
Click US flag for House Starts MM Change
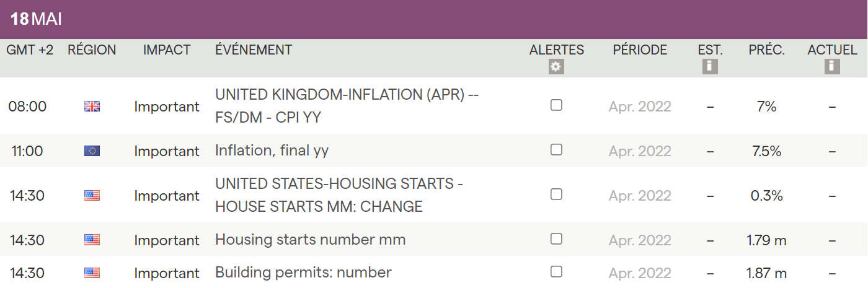point(92,196)
